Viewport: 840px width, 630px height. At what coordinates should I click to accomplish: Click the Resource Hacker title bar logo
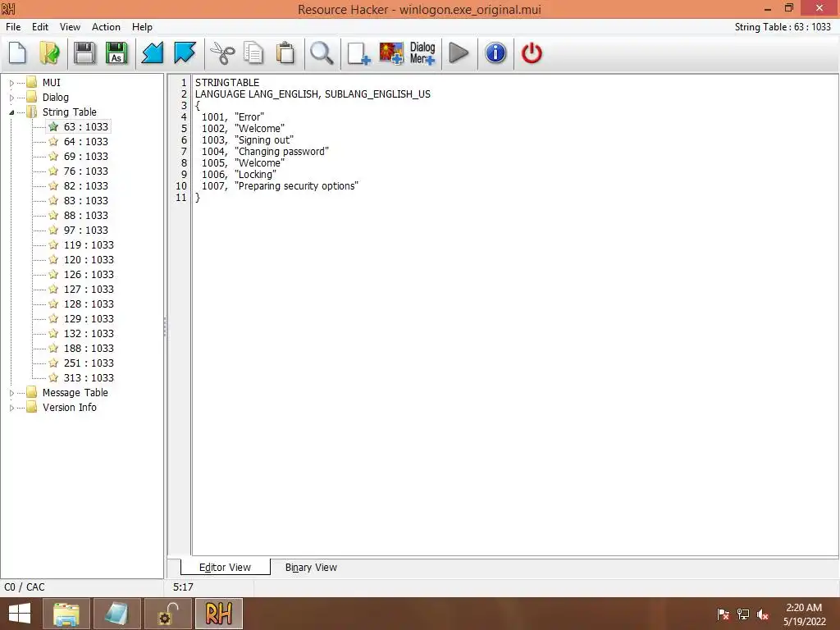(8, 8)
